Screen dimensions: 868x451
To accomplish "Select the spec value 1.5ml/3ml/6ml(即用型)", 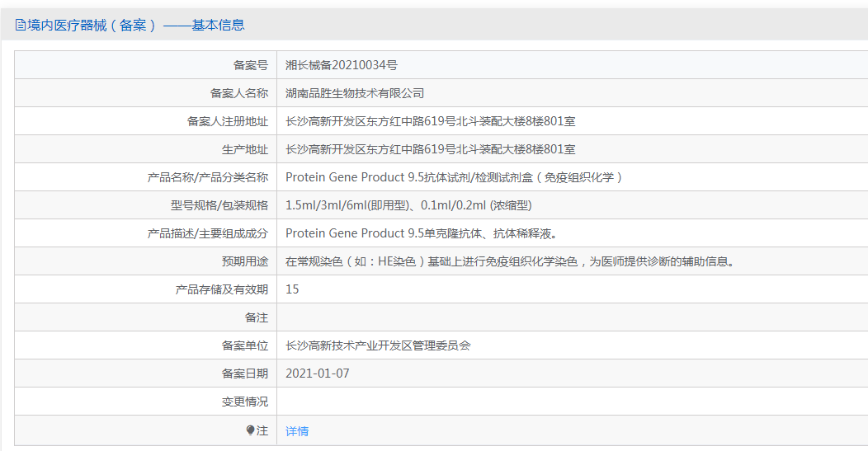I will [x=347, y=205].
